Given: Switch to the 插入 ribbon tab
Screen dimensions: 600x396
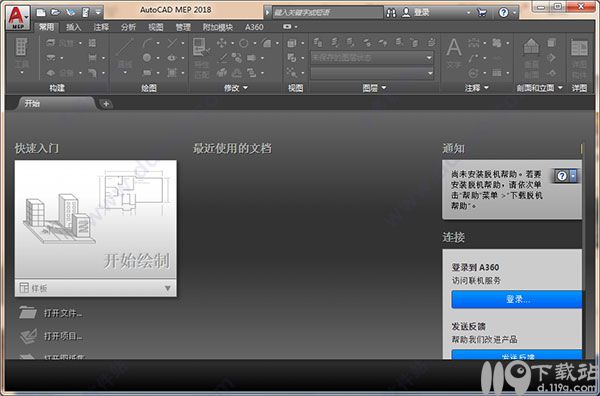Looking at the screenshot, I should click(73, 27).
